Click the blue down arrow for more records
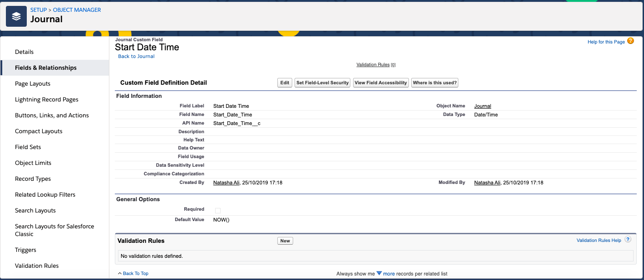The height and width of the screenshot is (280, 644). click(x=379, y=273)
